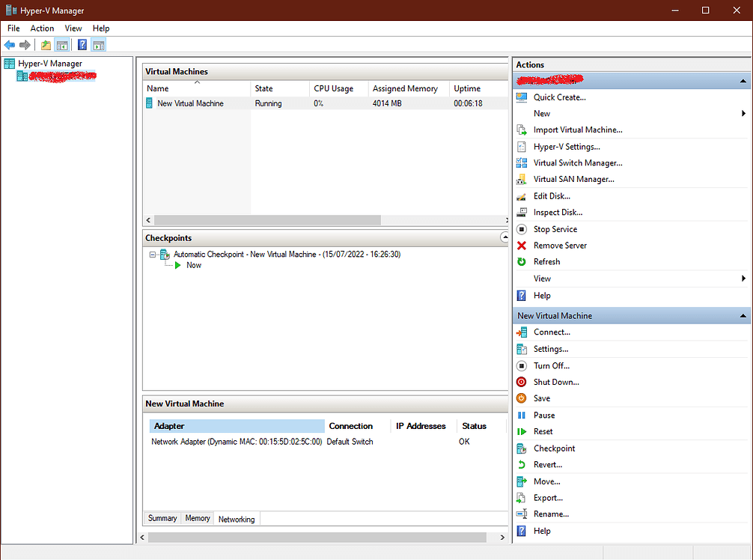The image size is (753, 560).
Task: Toggle the Action Pane visibility in the toolbar
Action: point(98,44)
